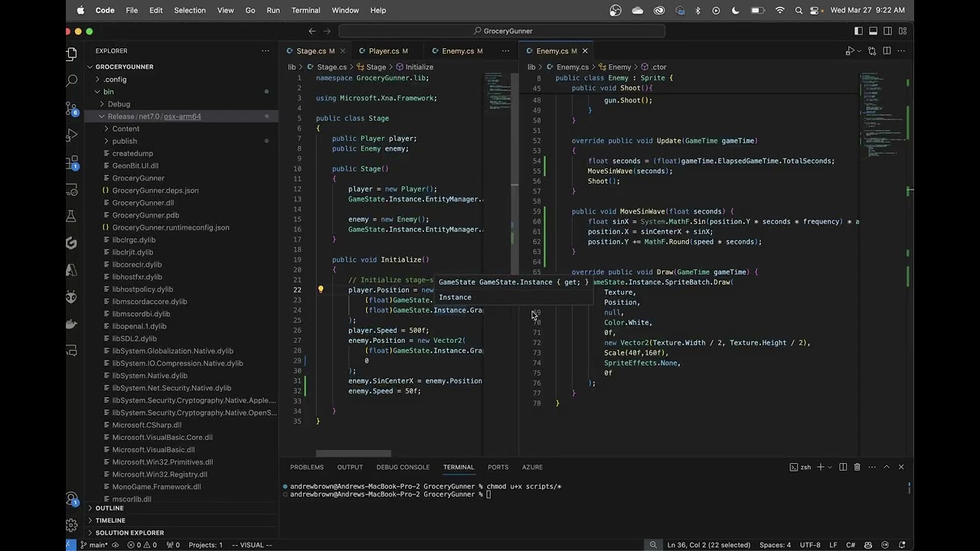Screen dimensions: 980x551
Task: Toggle the primary side bar visibility
Action: (x=858, y=31)
